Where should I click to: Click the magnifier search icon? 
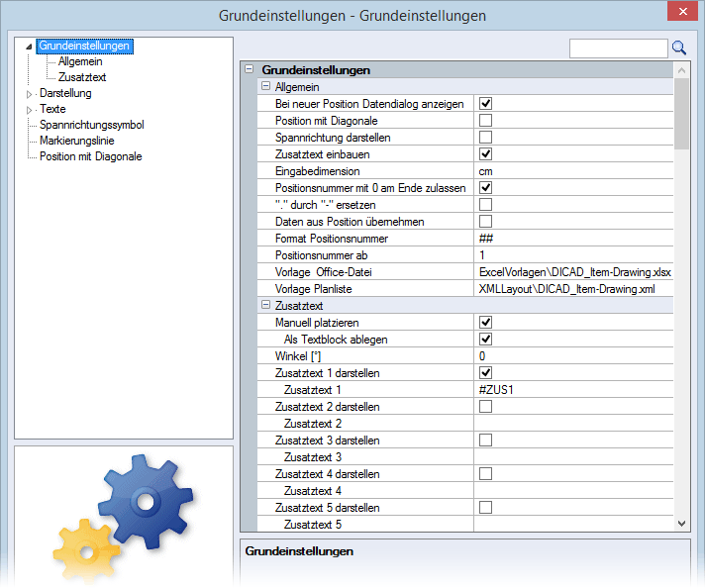click(679, 48)
